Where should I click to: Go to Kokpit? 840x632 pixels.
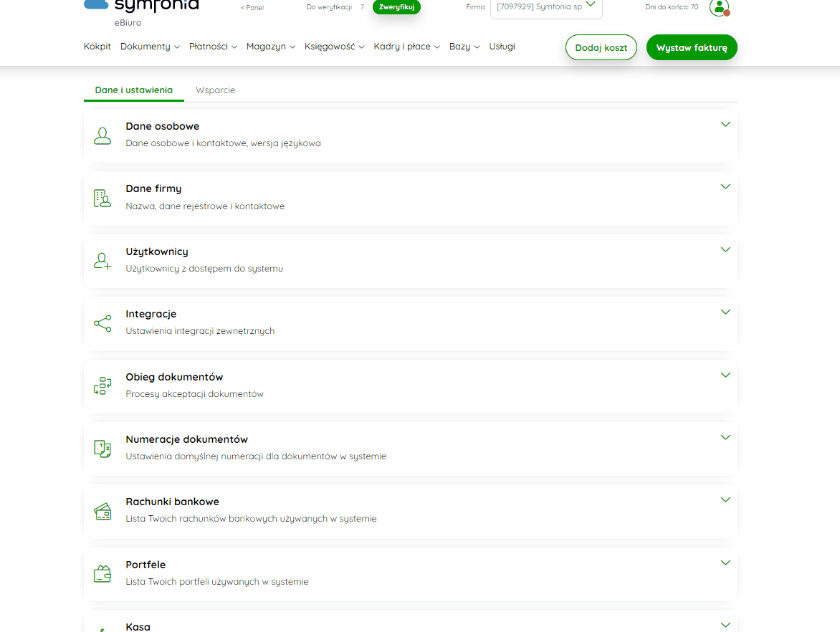tap(97, 47)
